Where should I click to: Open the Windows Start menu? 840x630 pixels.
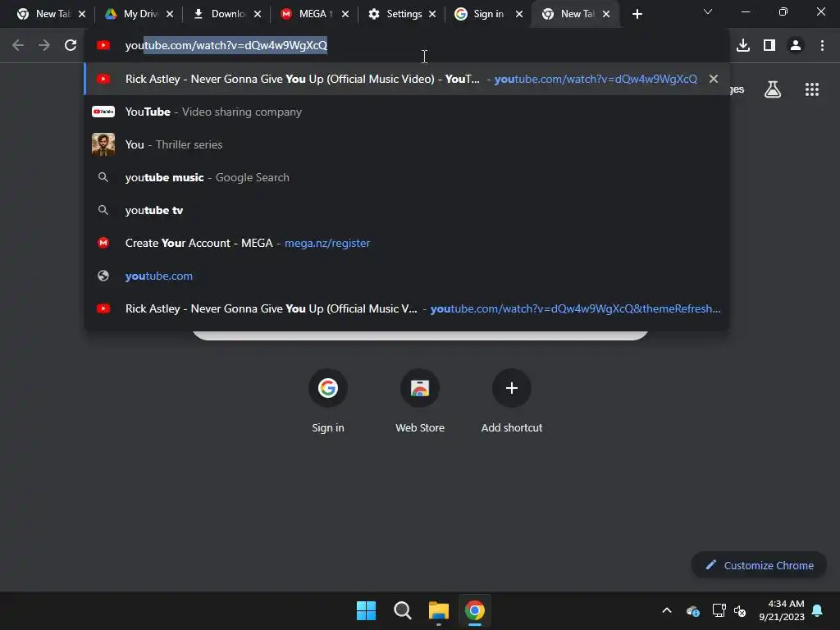coord(367,610)
